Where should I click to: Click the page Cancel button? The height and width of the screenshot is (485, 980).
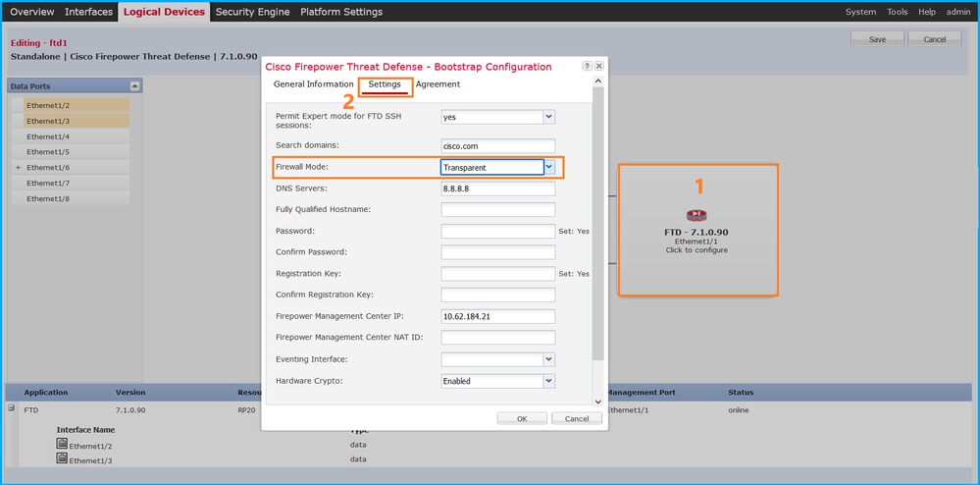934,39
